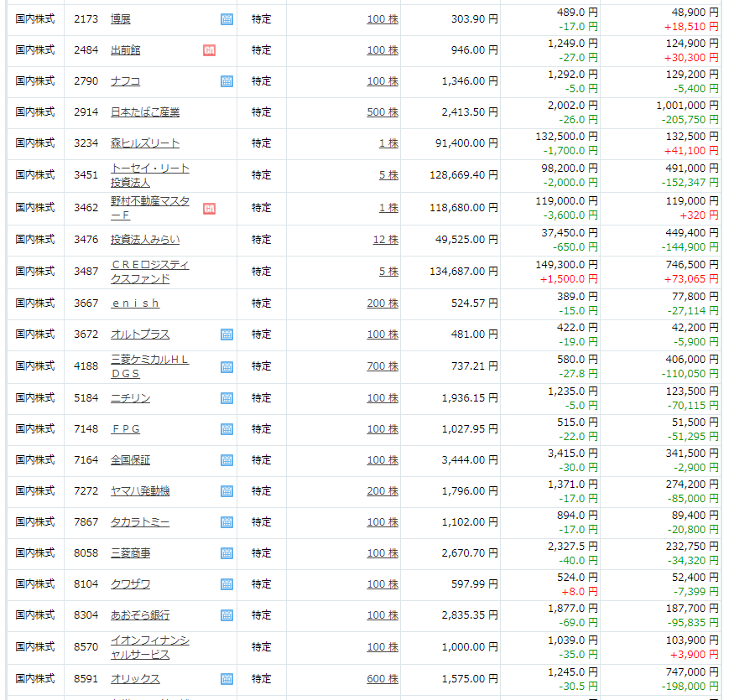Click 1 株 quantity for 森ヒルズリート

388,143
